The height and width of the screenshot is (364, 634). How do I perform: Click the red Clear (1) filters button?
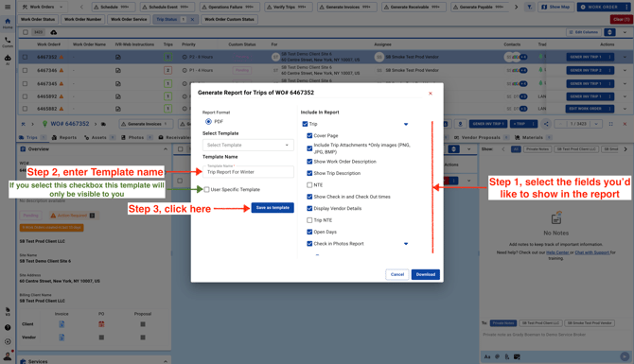[621, 20]
